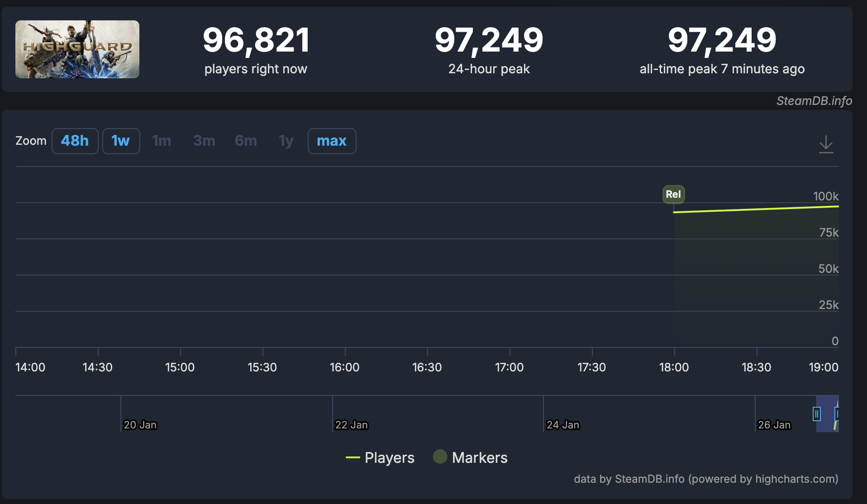
Task: Click the 15:30 time axis label
Action: (262, 367)
